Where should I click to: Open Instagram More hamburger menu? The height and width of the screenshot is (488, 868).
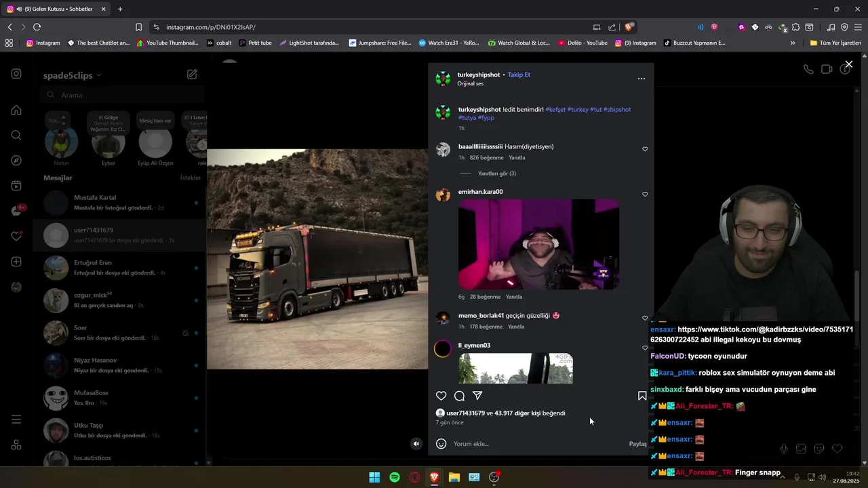coord(16,420)
